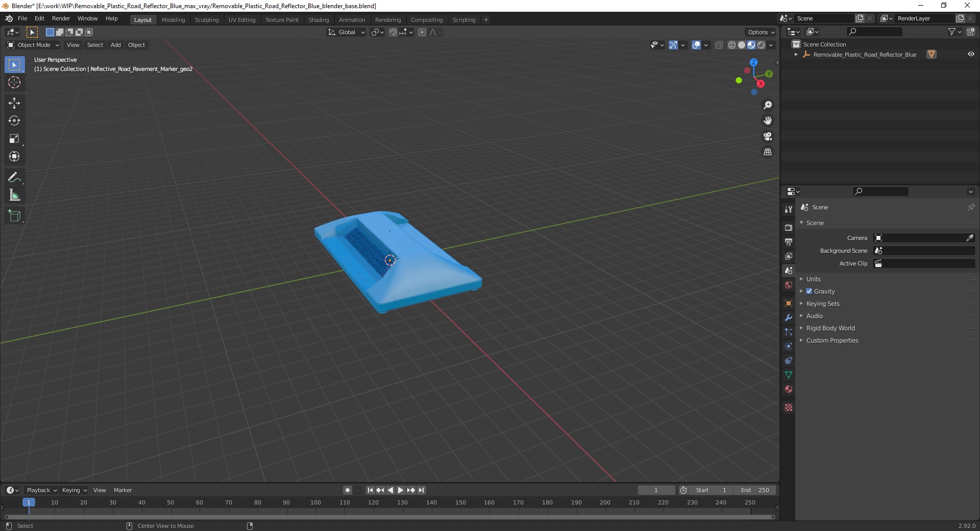Add a new workspace with plus button
This screenshot has height=531, width=980.
point(486,19)
